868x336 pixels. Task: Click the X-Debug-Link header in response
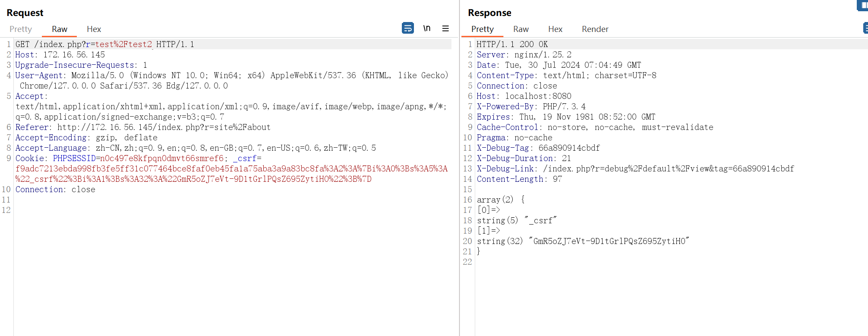[507, 169]
